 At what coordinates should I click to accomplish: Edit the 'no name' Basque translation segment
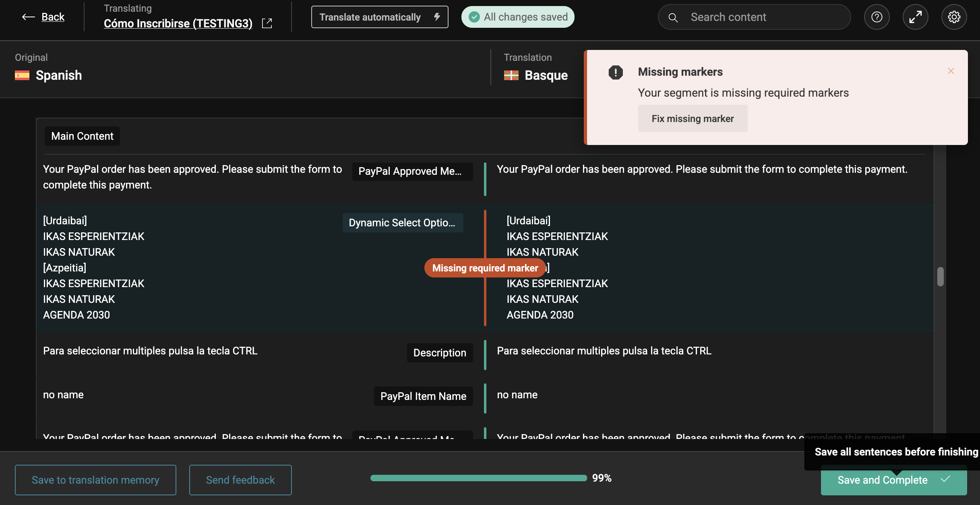pos(517,395)
